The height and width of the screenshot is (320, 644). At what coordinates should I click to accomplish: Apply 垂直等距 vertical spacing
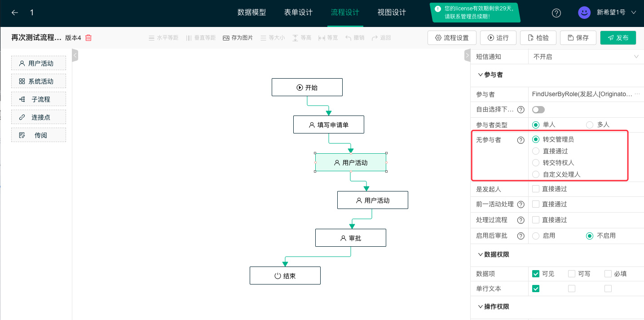click(x=201, y=38)
